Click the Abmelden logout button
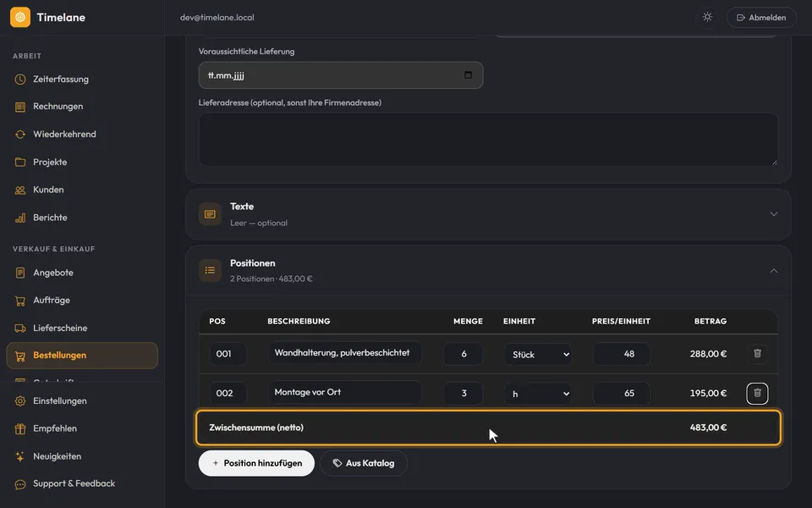The height and width of the screenshot is (508, 812). [x=761, y=17]
